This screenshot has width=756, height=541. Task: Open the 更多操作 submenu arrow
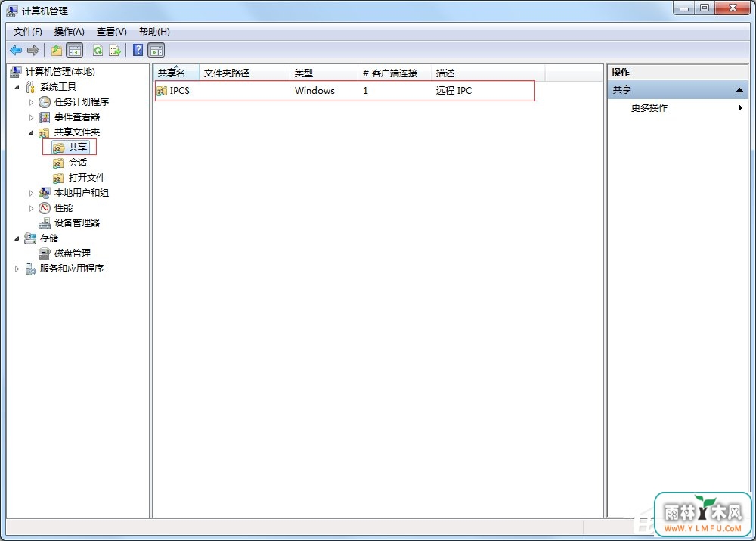pyautogui.click(x=740, y=107)
